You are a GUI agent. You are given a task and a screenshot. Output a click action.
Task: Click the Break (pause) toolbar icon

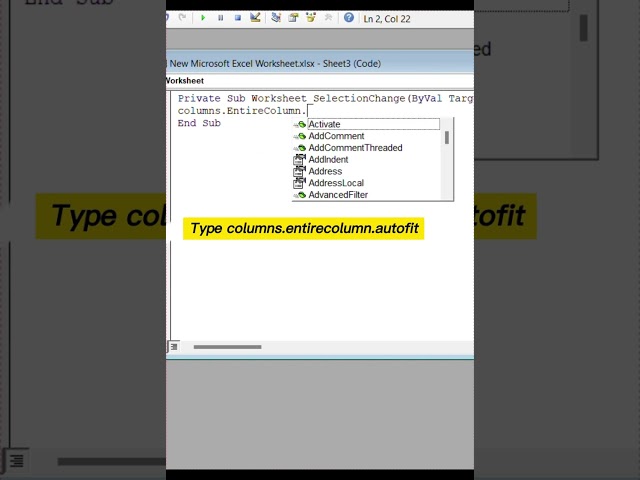pos(220,18)
